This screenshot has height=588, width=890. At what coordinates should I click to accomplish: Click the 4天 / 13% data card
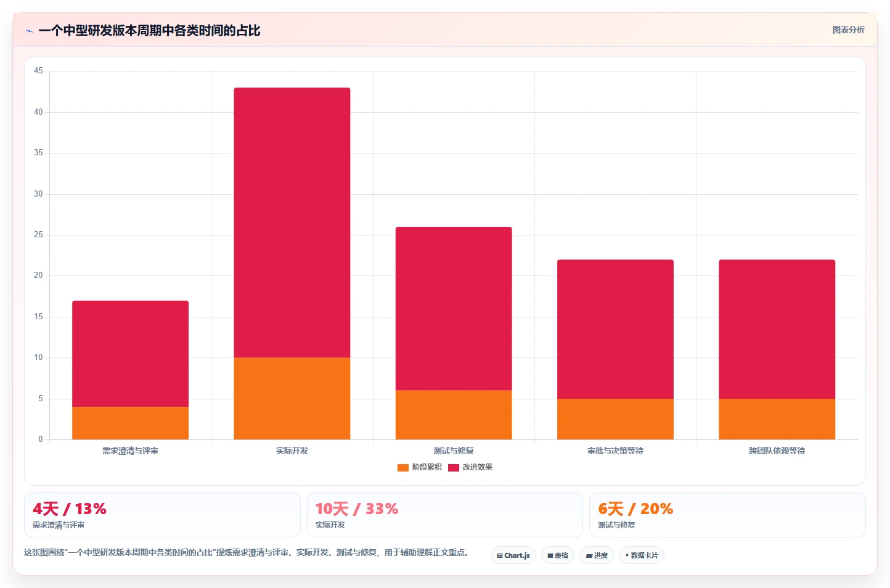(162, 515)
